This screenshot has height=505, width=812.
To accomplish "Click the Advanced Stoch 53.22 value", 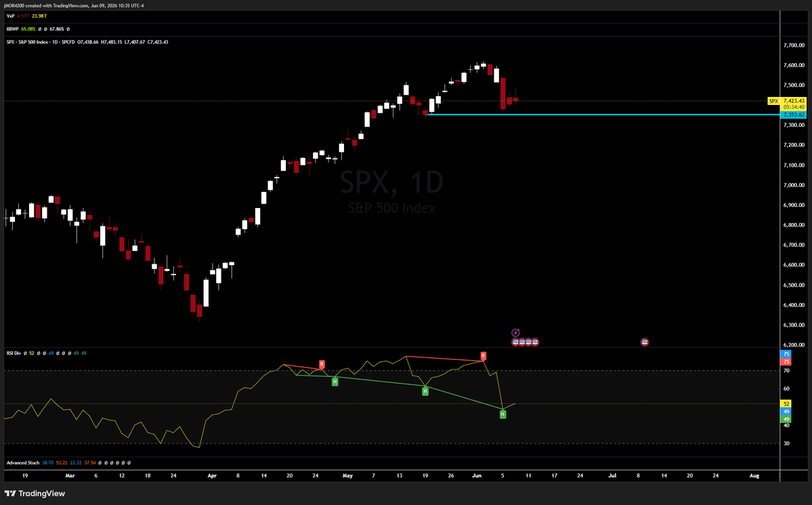I will (62, 462).
